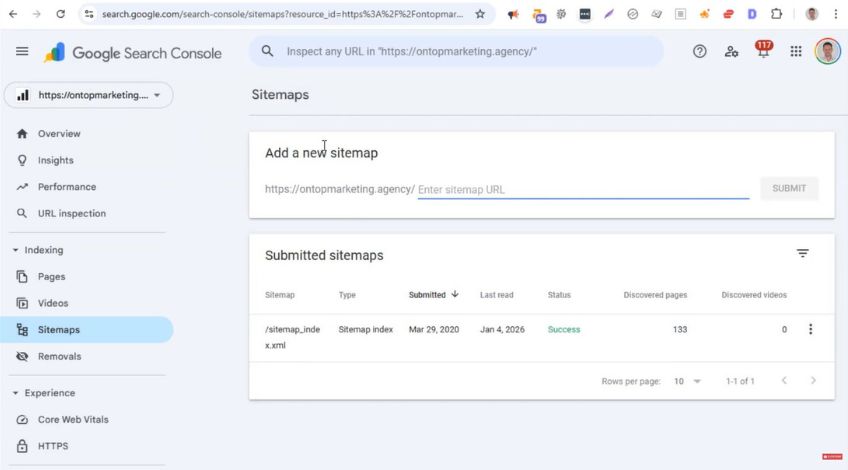Reload the current page
This screenshot has width=848, height=470.
click(x=60, y=14)
